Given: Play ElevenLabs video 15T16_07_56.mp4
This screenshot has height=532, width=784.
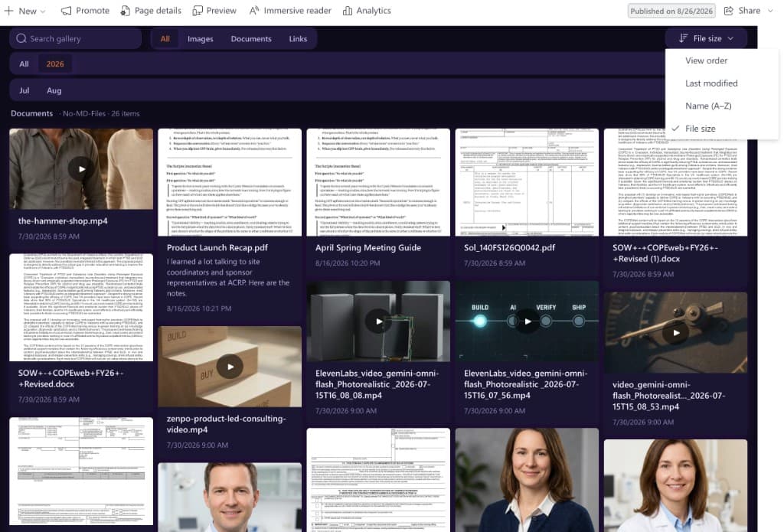Looking at the screenshot, I should click(527, 321).
